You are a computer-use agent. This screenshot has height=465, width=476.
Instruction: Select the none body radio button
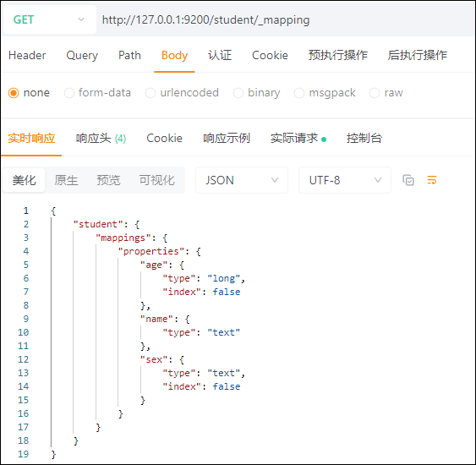pos(14,93)
